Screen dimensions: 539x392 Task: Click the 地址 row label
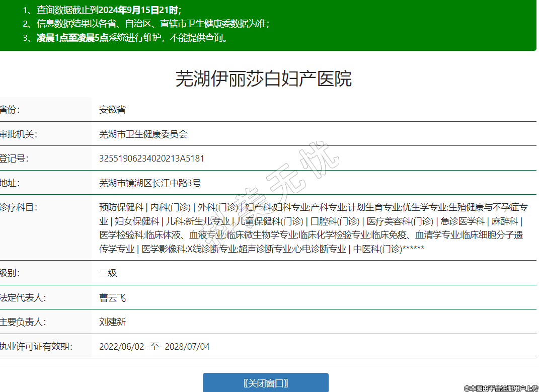click(x=10, y=183)
